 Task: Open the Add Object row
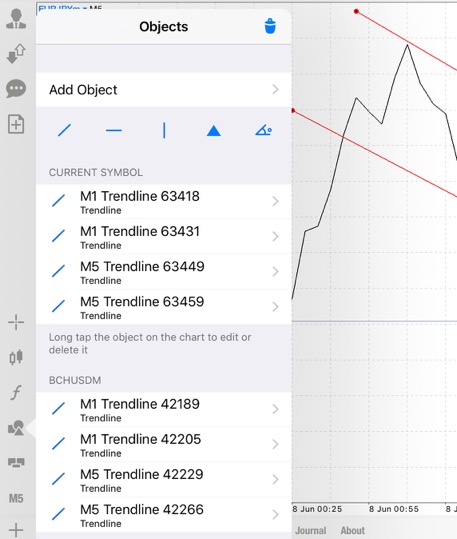click(164, 90)
